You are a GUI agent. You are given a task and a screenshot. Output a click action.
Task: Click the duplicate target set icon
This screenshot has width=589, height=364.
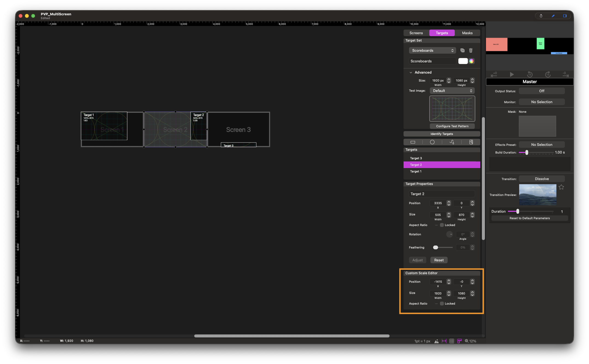point(462,50)
